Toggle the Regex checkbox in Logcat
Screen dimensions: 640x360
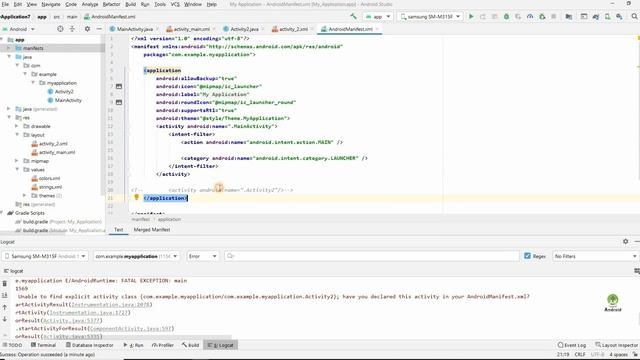click(x=527, y=256)
